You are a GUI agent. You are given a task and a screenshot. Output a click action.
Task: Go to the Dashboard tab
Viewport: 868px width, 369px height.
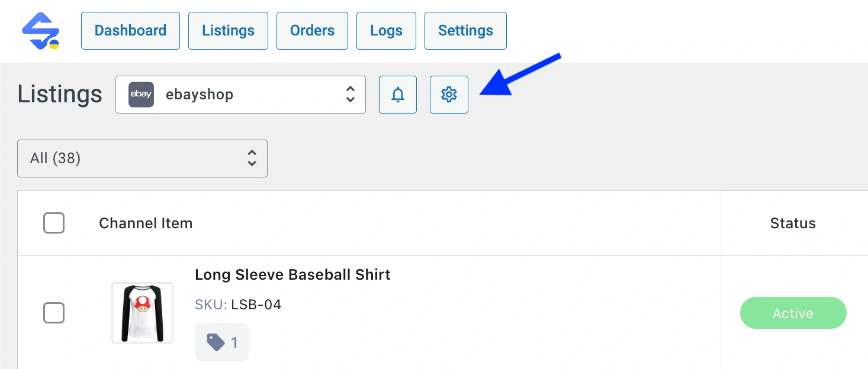pos(130,31)
